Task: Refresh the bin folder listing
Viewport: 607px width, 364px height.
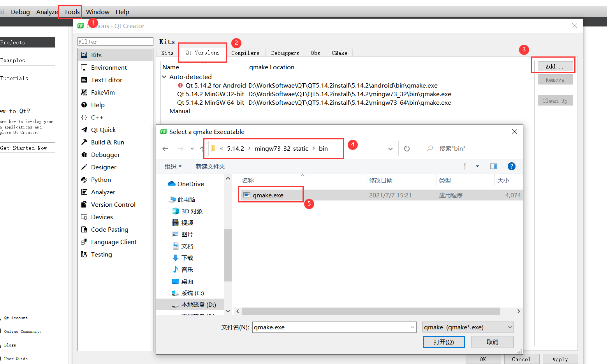Action: click(406, 148)
